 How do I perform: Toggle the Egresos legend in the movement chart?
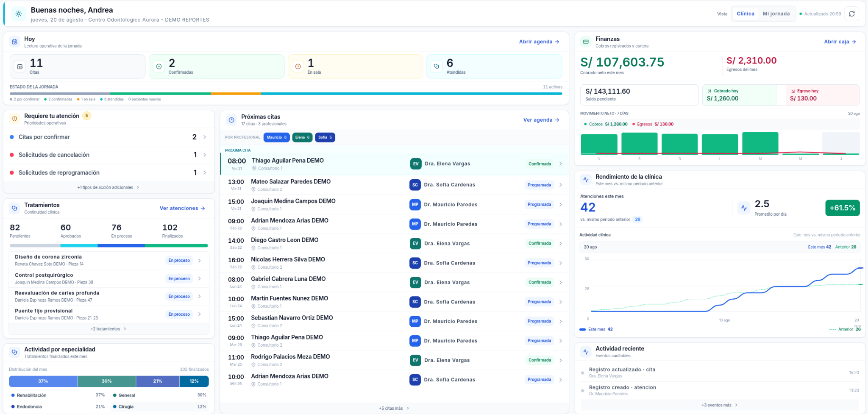point(653,124)
